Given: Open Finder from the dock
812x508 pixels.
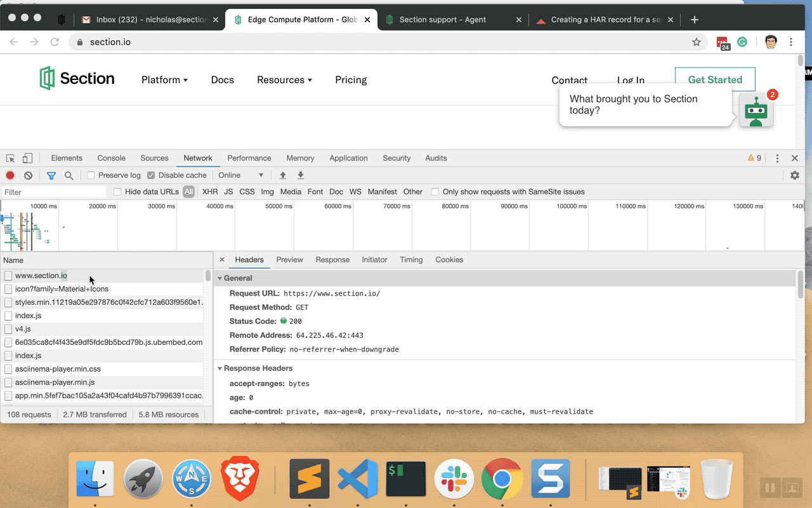Looking at the screenshot, I should [95, 479].
